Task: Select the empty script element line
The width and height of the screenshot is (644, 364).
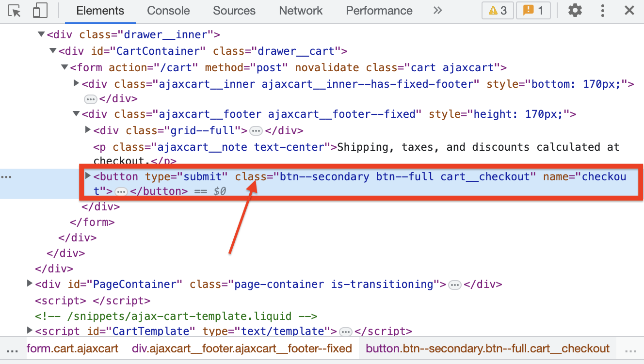Action: 93,301
